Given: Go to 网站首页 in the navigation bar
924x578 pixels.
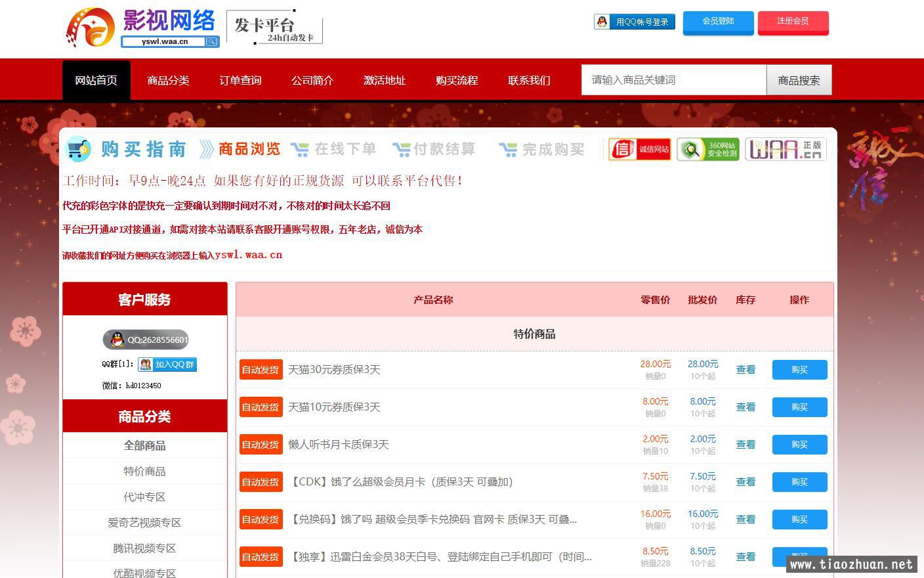Looking at the screenshot, I should pos(96,80).
